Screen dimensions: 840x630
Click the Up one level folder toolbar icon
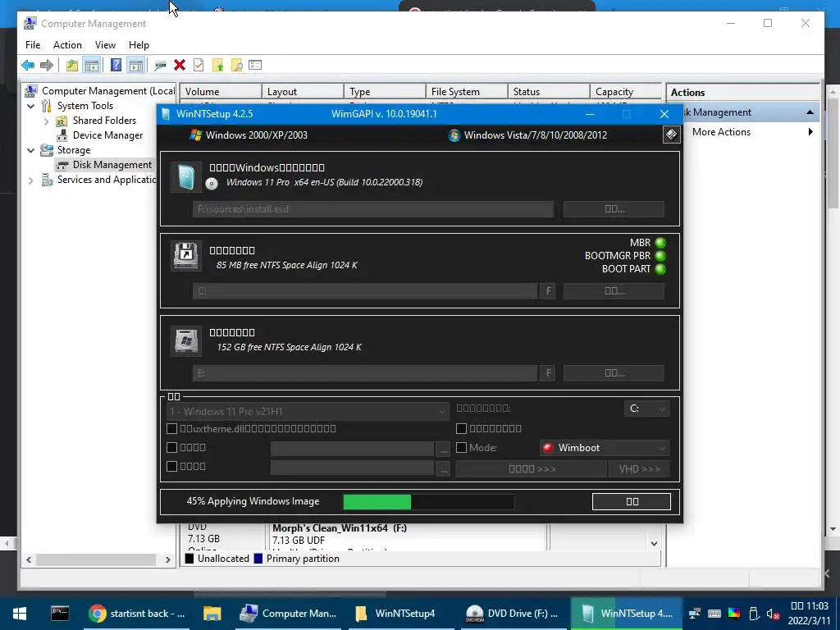tap(72, 66)
